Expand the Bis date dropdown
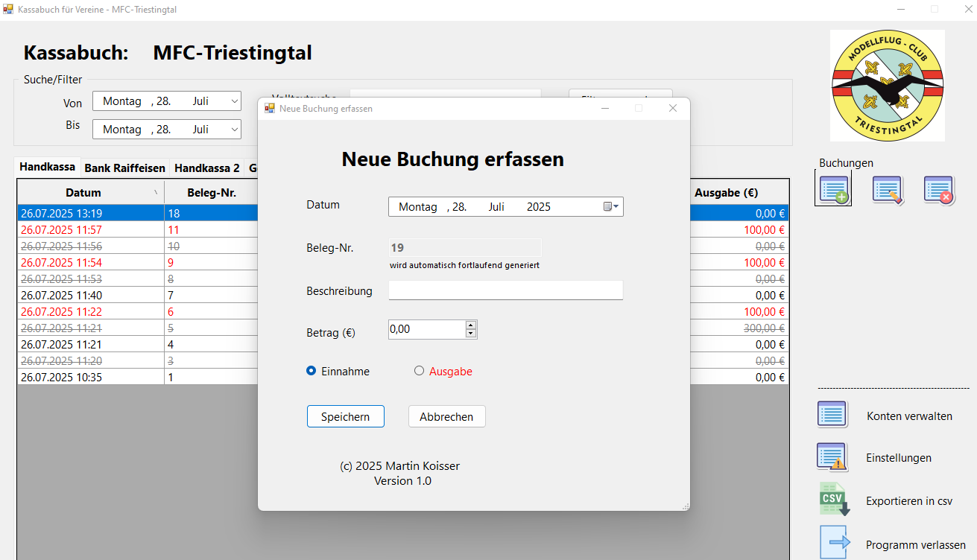Viewport: 977px width, 560px height. coord(234,130)
